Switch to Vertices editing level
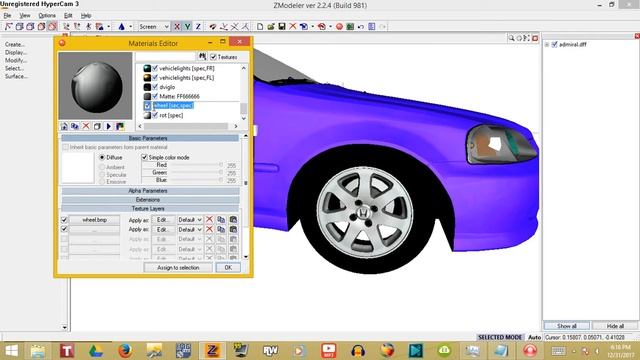Image resolution: width=640 pixels, height=360 pixels. coord(9,27)
